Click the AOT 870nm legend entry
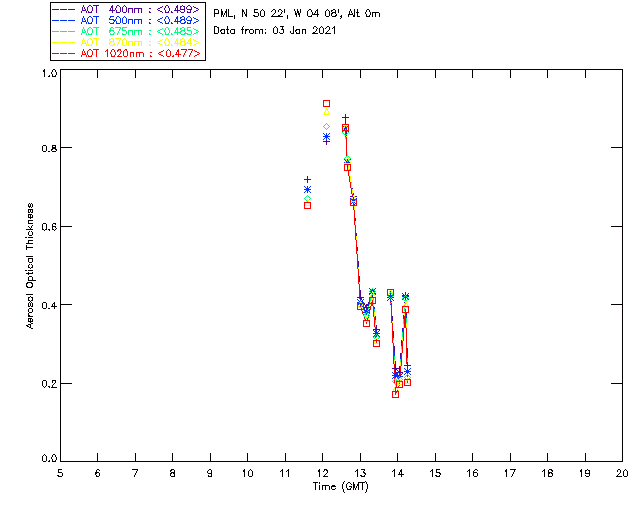640x512 pixels. click(127, 42)
